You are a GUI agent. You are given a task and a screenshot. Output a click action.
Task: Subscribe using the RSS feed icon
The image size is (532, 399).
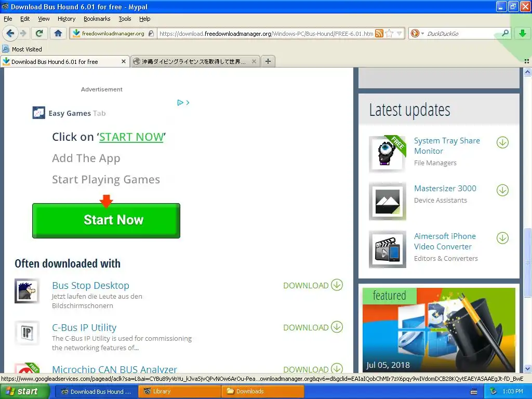click(x=379, y=33)
